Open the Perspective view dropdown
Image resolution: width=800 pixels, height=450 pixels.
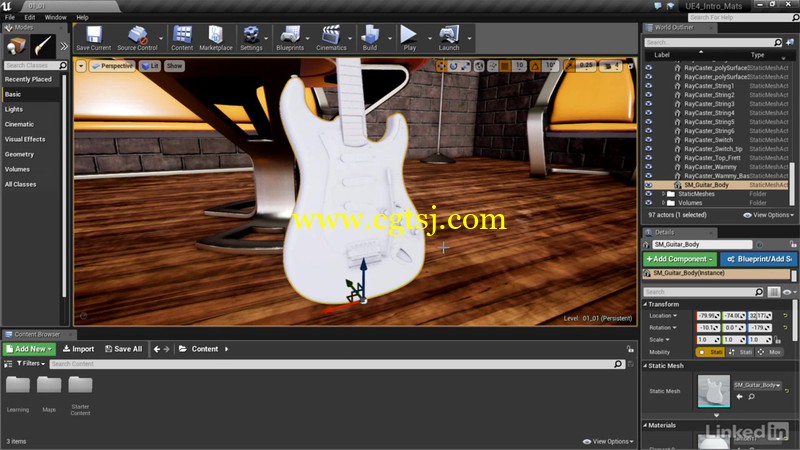[112, 66]
